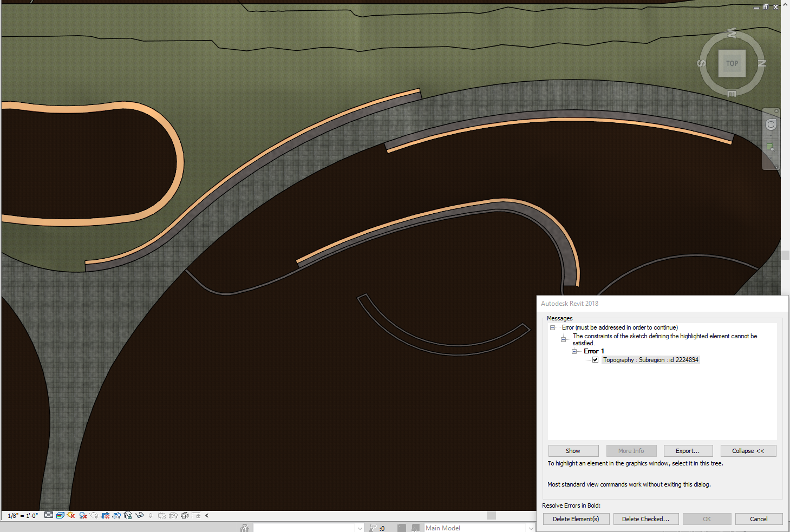Click TOP on the ViewCube
The image size is (790, 532).
[x=732, y=63]
